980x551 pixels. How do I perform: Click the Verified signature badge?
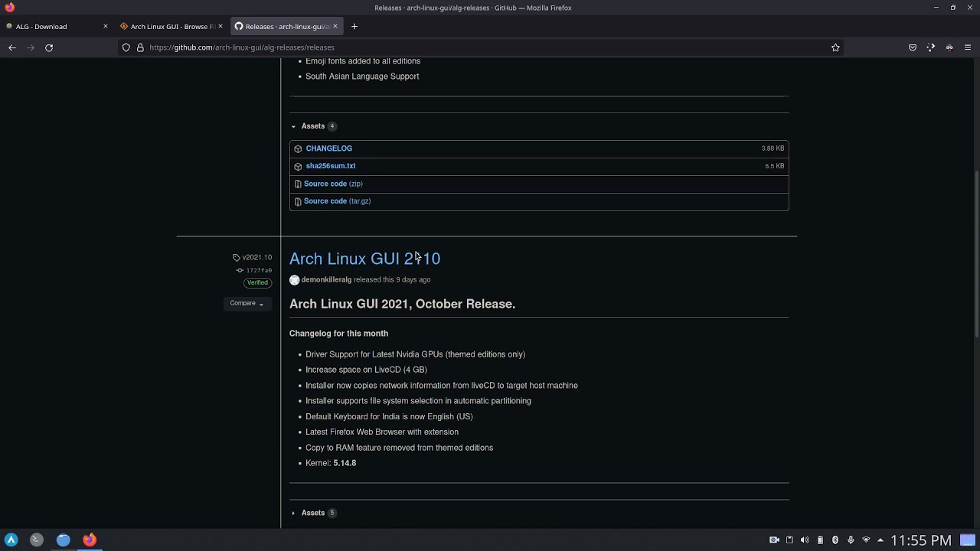tap(257, 283)
